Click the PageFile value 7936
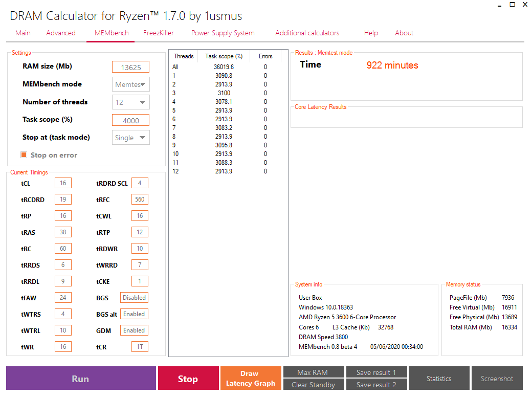 tap(508, 298)
